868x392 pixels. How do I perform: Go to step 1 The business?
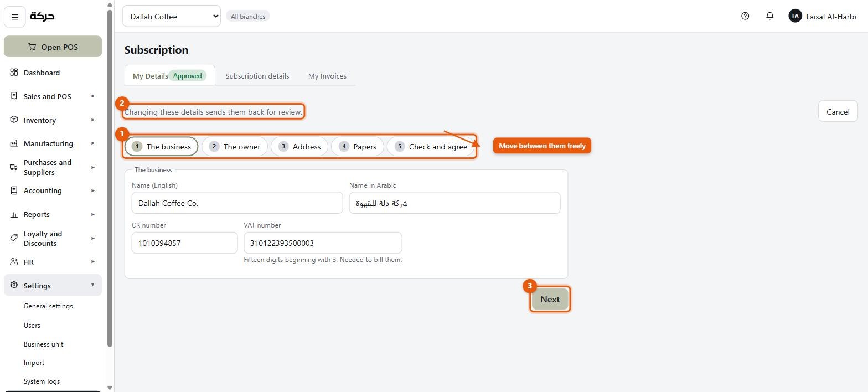pos(161,146)
